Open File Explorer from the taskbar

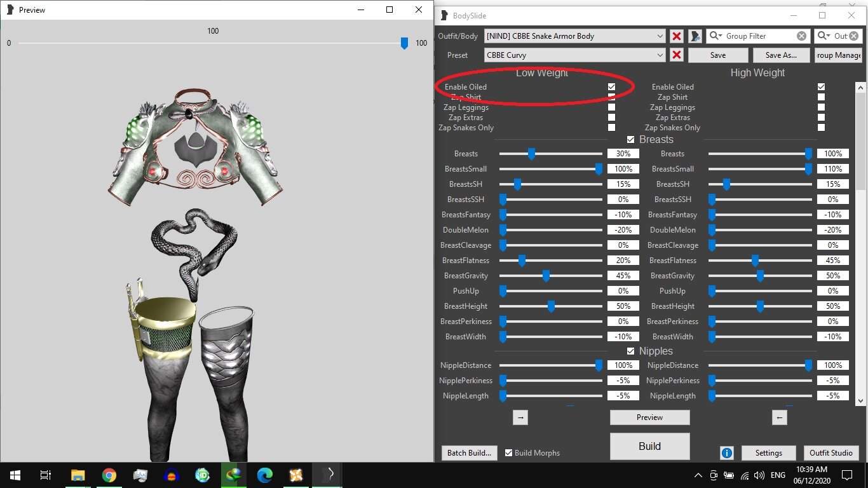(x=78, y=475)
